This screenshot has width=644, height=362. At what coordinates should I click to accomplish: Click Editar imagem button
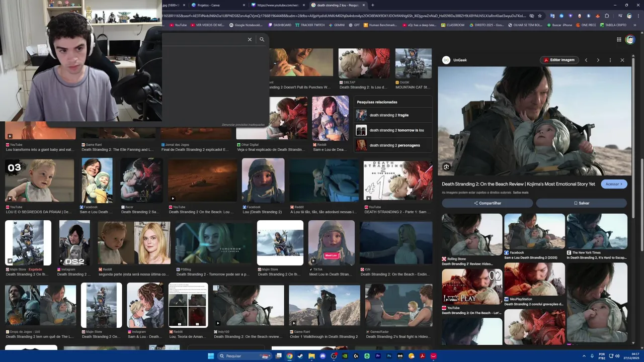(559, 60)
